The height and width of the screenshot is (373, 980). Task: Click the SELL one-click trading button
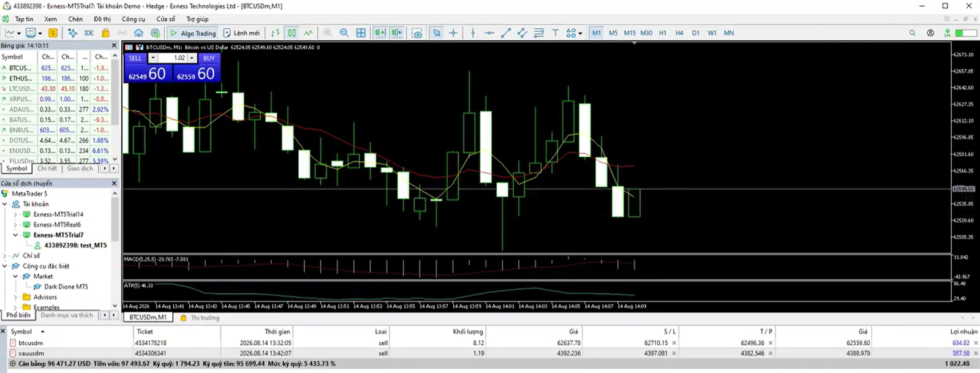135,58
